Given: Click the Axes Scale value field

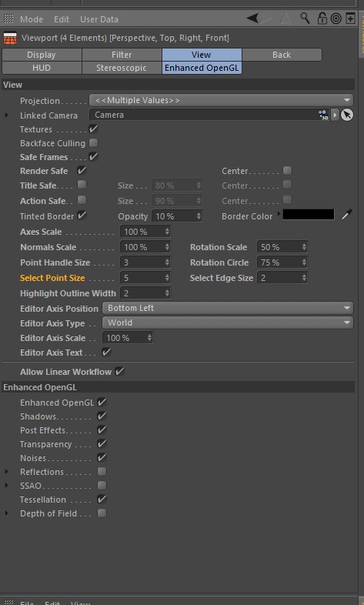Looking at the screenshot, I should [145, 232].
